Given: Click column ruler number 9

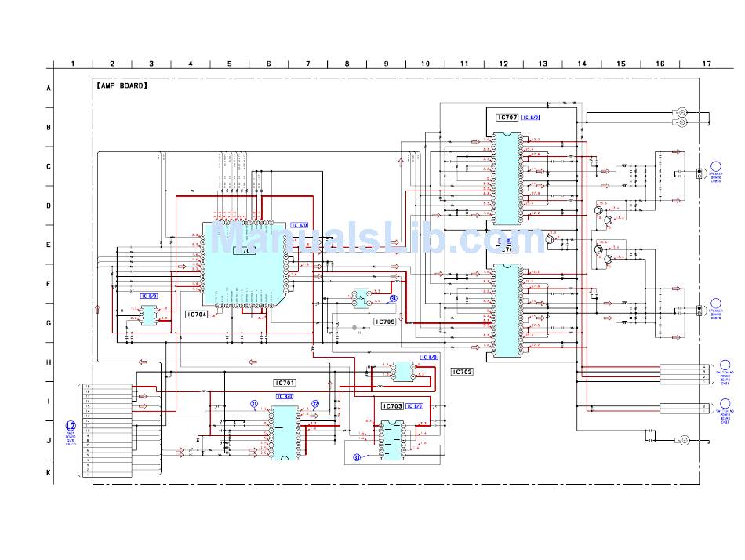Looking at the screenshot, I should click(x=387, y=64).
